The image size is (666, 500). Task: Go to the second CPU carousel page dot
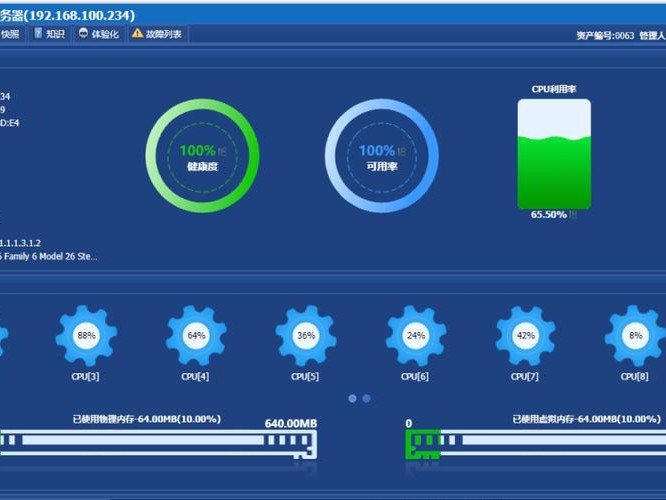(367, 398)
